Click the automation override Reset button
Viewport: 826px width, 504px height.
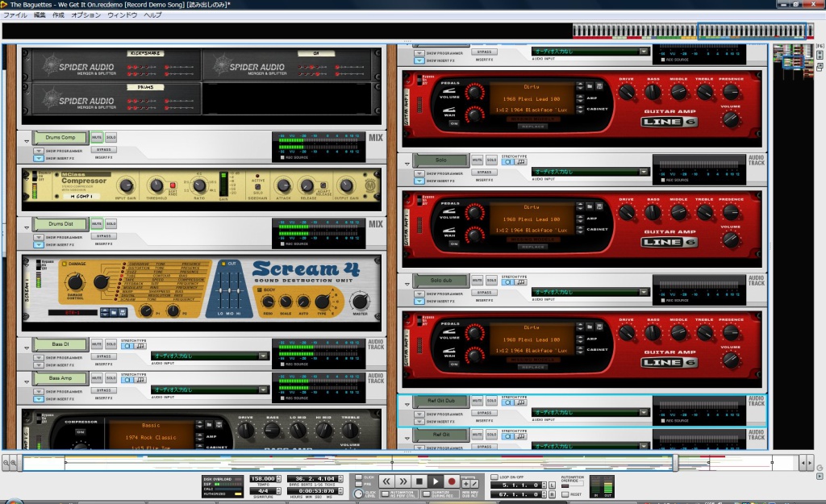coord(565,494)
